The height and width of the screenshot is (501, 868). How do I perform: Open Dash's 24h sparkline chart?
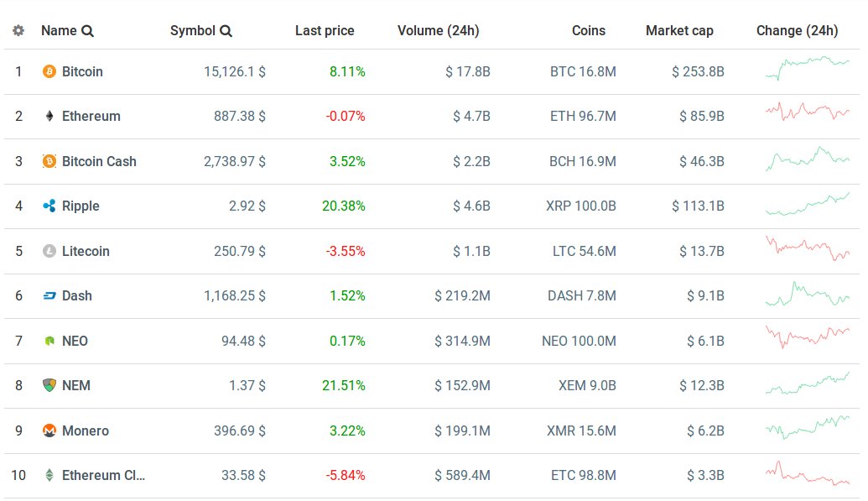[x=807, y=294]
